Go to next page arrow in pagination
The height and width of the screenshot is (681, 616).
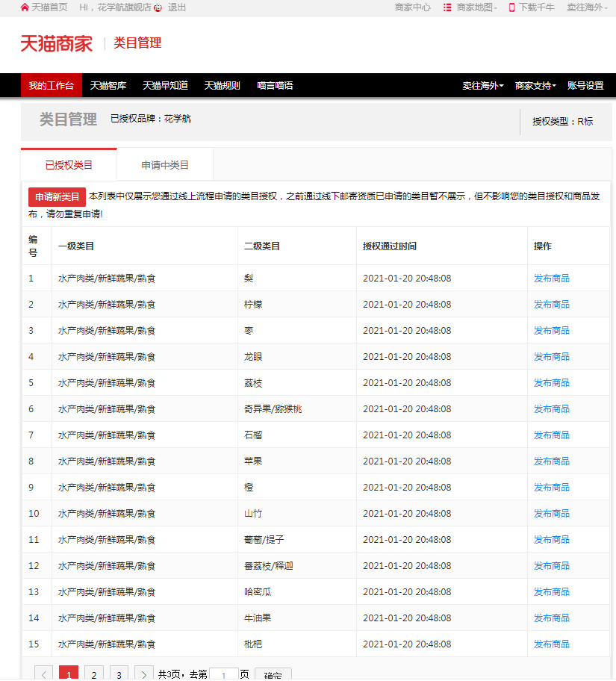(144, 674)
